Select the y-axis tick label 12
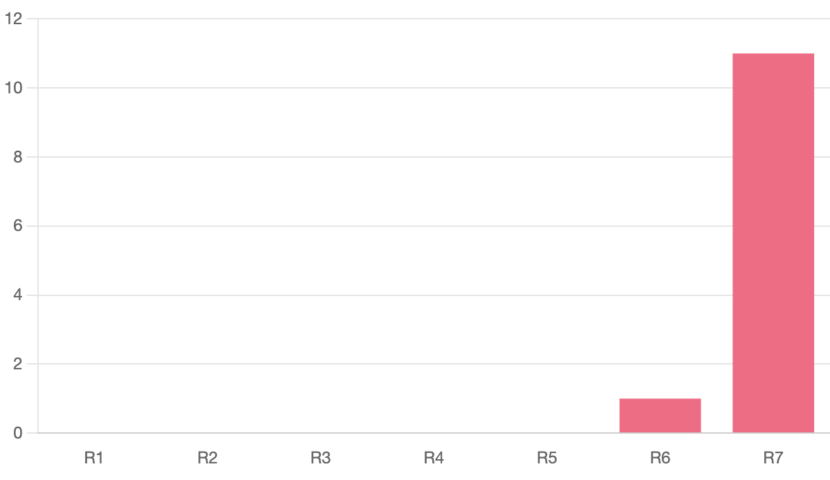The height and width of the screenshot is (480, 830). pos(13,19)
